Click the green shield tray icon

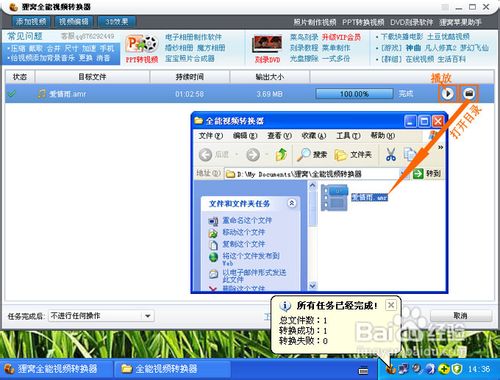point(458,369)
